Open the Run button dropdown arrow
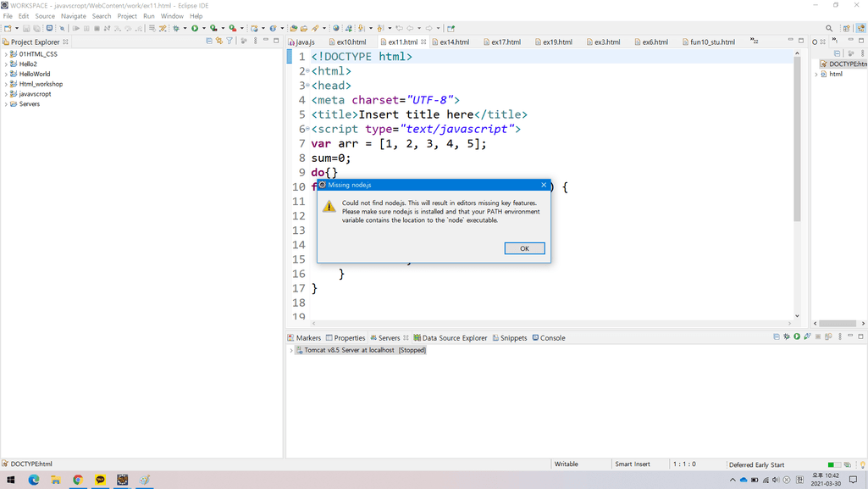The image size is (868, 489). (x=203, y=28)
